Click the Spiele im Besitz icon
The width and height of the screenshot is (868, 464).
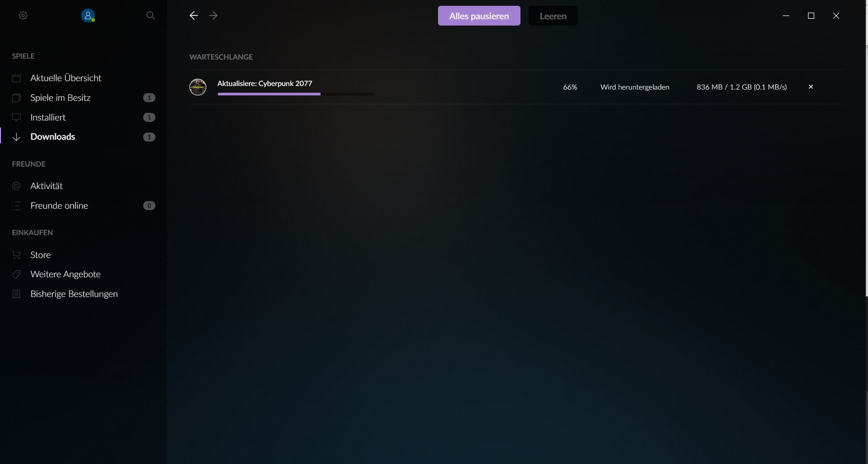[17, 98]
